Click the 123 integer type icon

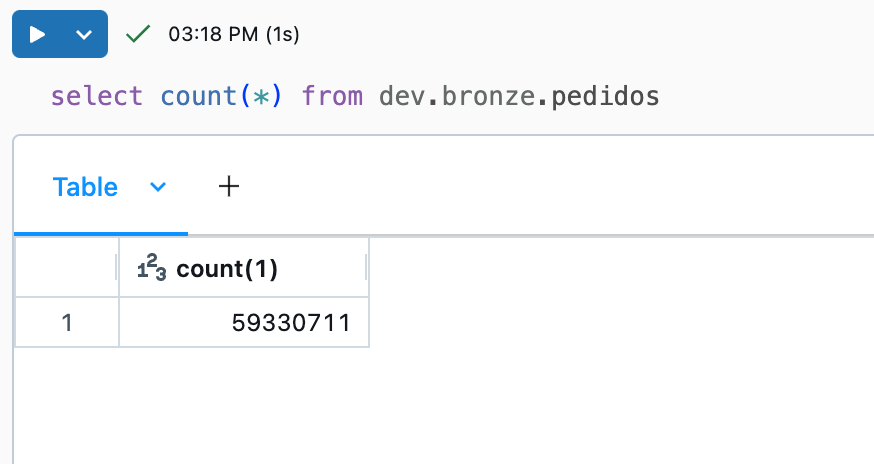pyautogui.click(x=152, y=267)
